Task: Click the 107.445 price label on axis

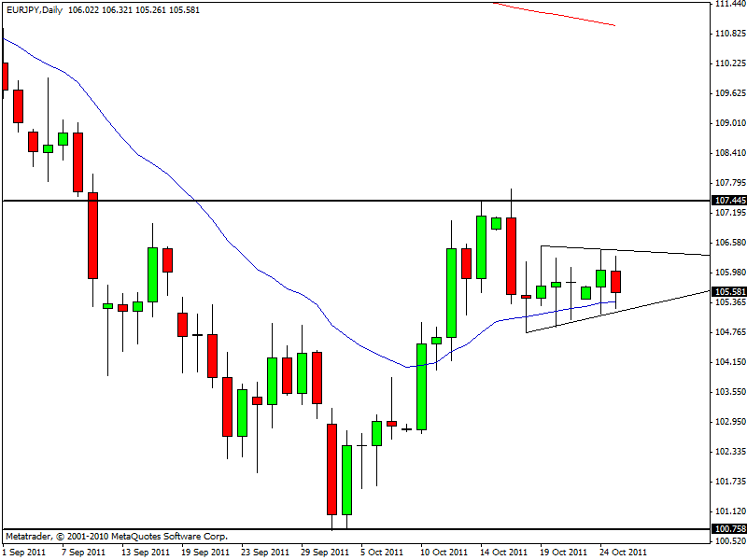Action: (x=727, y=201)
